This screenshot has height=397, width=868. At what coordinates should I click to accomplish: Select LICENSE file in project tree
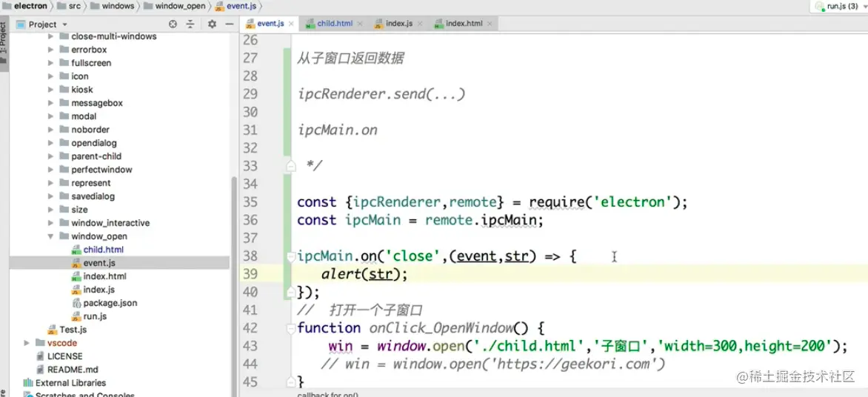pos(64,356)
